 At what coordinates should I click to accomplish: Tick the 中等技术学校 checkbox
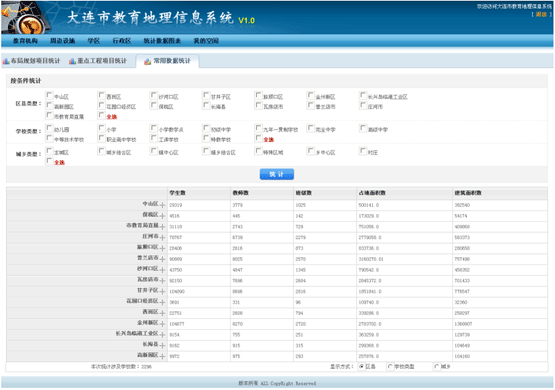[50, 138]
